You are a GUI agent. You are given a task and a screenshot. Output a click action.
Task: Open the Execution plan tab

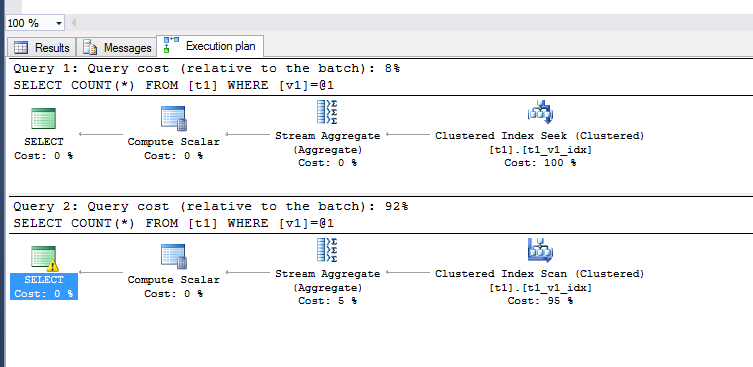pyautogui.click(x=211, y=46)
